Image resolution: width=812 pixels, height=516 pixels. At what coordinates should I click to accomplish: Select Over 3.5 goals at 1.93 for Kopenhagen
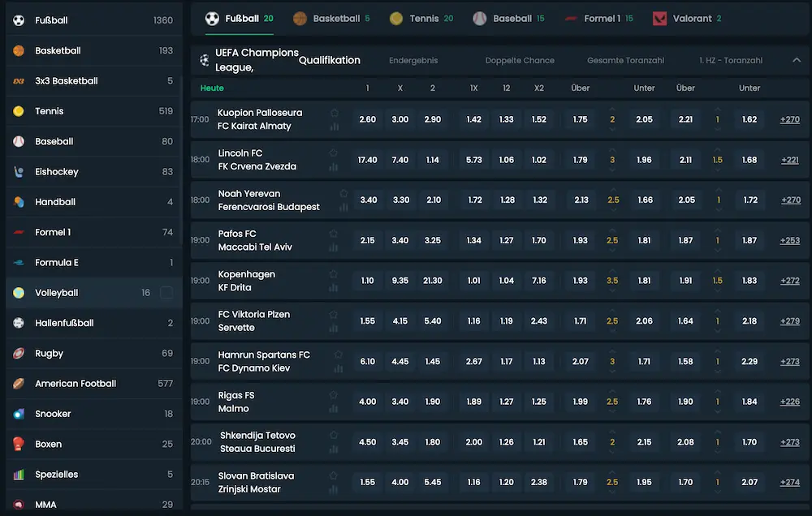click(580, 281)
